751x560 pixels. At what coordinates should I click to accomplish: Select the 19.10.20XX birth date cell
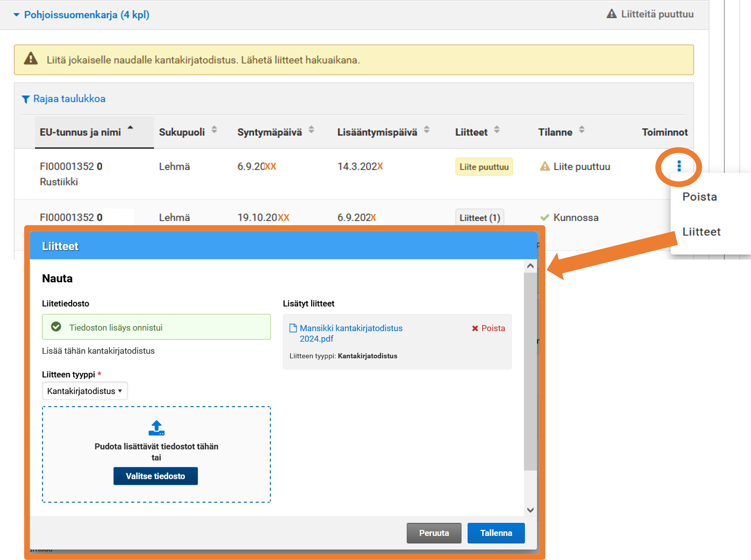(x=263, y=217)
